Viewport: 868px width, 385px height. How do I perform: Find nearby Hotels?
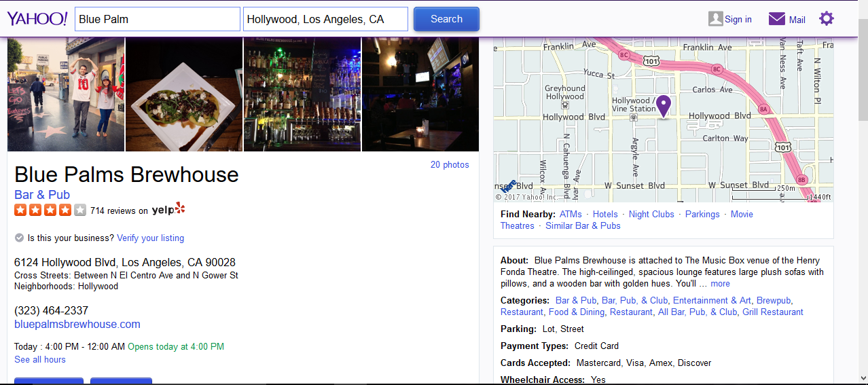(x=605, y=214)
